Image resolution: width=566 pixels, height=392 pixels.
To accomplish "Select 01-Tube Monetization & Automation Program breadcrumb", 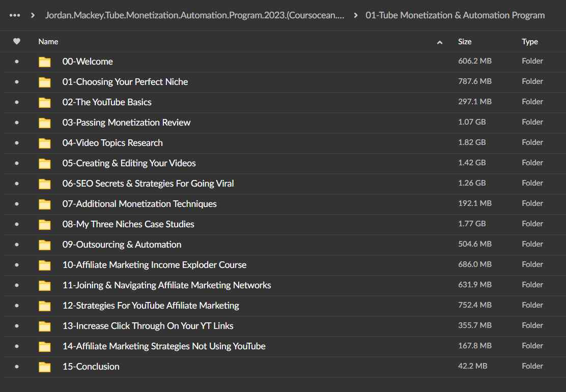I will point(455,15).
